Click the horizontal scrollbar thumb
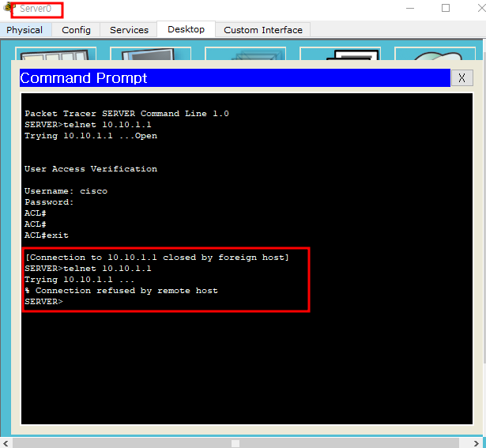Viewport: 486px width, 448px height. (235, 443)
